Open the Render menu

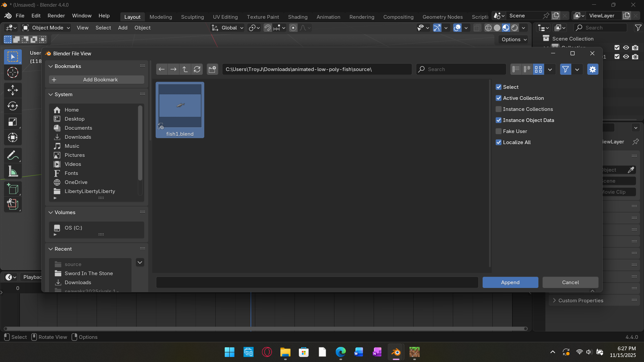pyautogui.click(x=56, y=16)
